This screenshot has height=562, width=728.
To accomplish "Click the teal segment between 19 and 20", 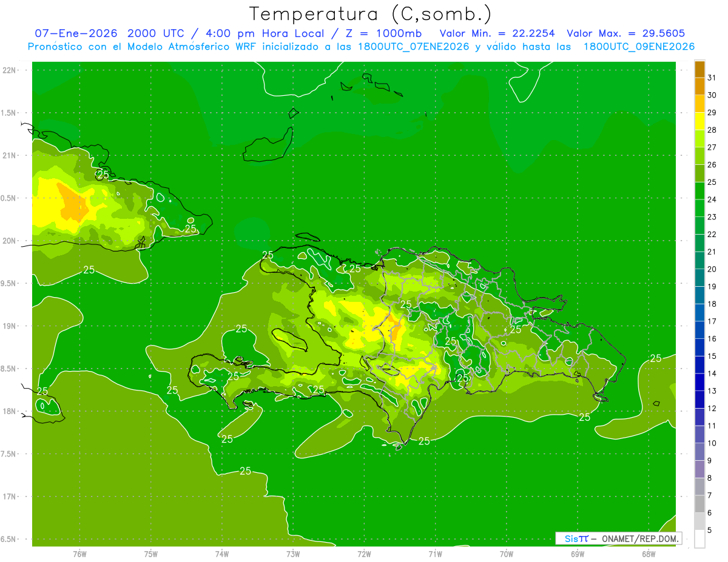I will click(699, 278).
